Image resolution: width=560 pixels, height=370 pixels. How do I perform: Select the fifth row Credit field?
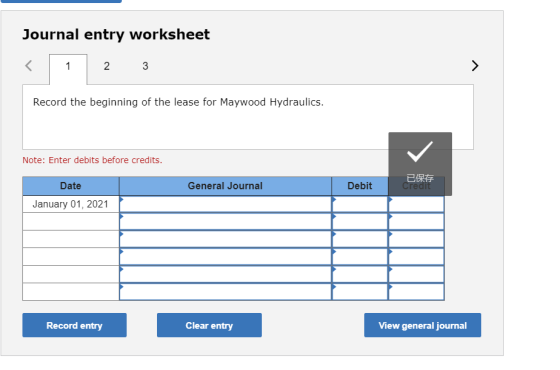tap(416, 274)
